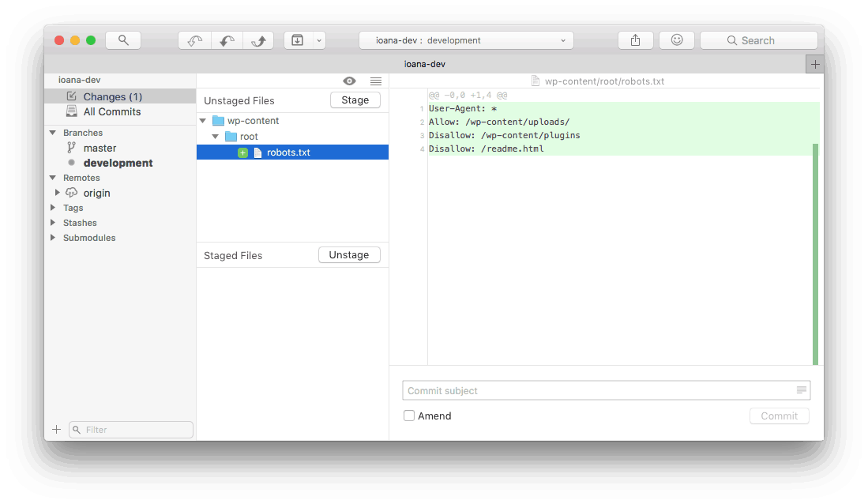Collapse the root folder
This screenshot has height=504, width=868.
click(216, 136)
